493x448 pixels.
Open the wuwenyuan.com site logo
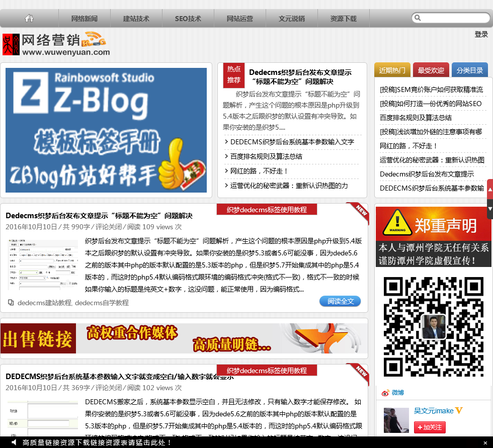[56, 44]
